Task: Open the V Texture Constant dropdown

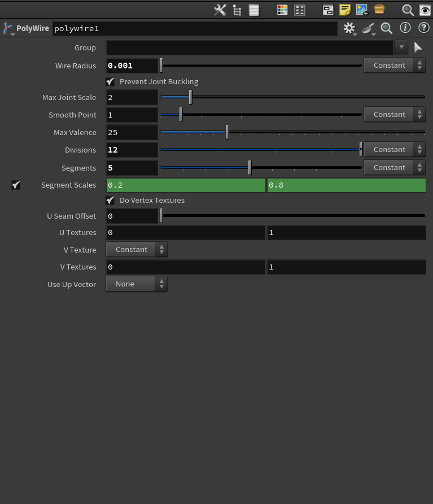Action: 137,250
